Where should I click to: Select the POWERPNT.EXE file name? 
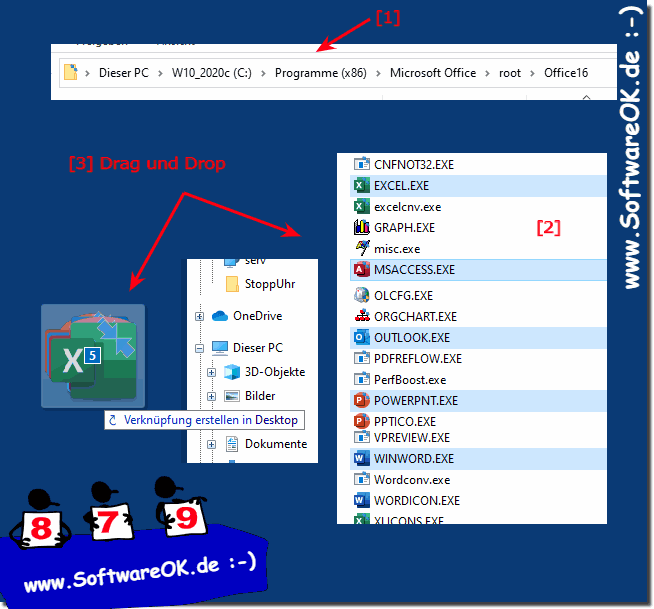(x=416, y=400)
